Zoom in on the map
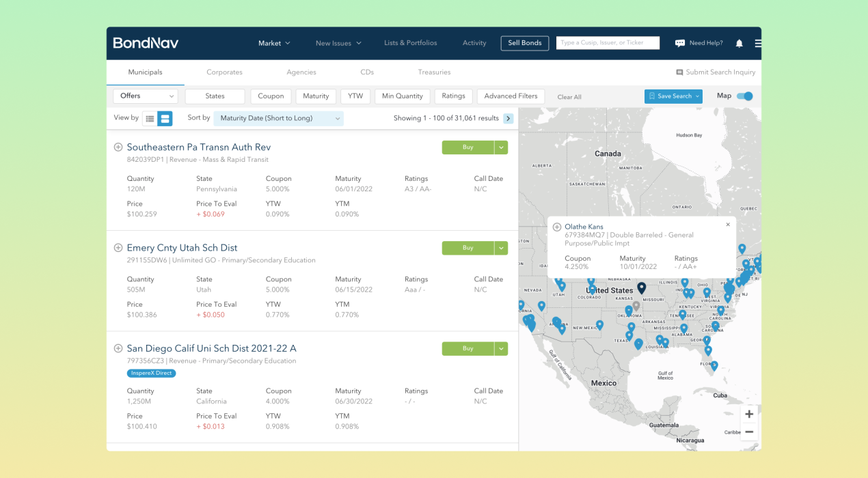This screenshot has height=478, width=868. [x=749, y=414]
